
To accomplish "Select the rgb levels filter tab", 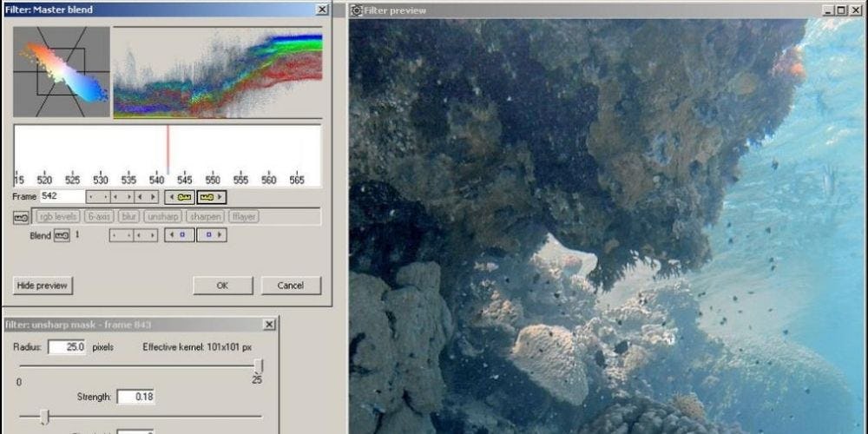I will 58,216.
